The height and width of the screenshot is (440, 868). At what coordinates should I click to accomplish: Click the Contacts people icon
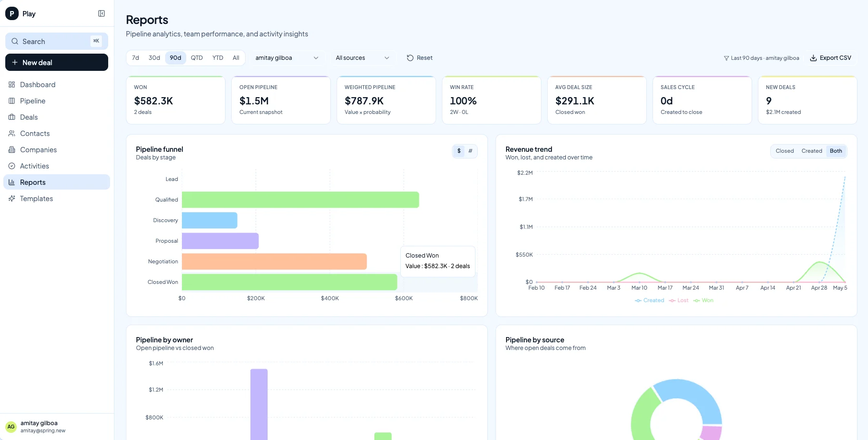[x=12, y=134]
